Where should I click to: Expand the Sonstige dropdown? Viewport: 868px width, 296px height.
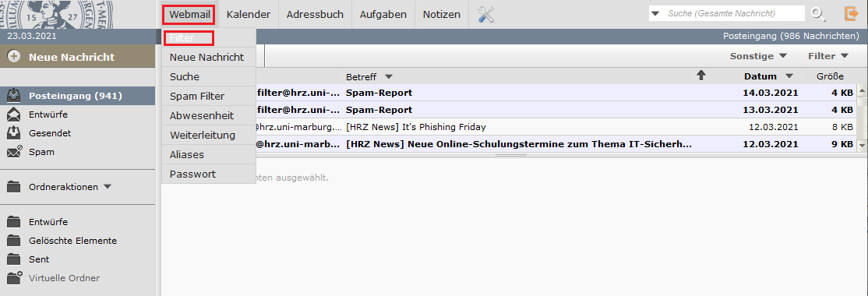pos(758,56)
